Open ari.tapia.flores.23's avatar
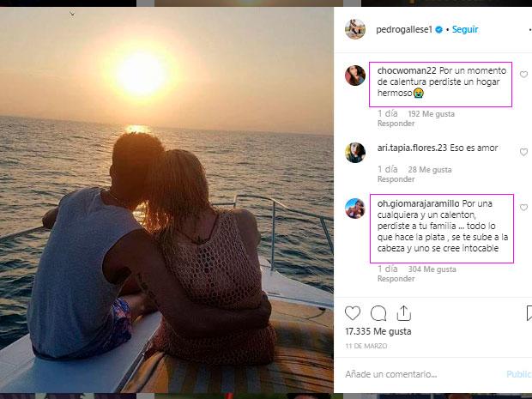Screen dimensions: 532x399 tap(355, 153)
